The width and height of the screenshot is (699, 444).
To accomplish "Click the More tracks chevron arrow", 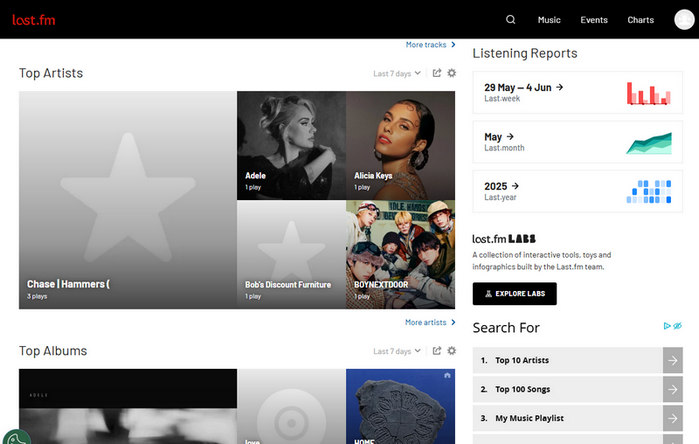I will point(453,45).
